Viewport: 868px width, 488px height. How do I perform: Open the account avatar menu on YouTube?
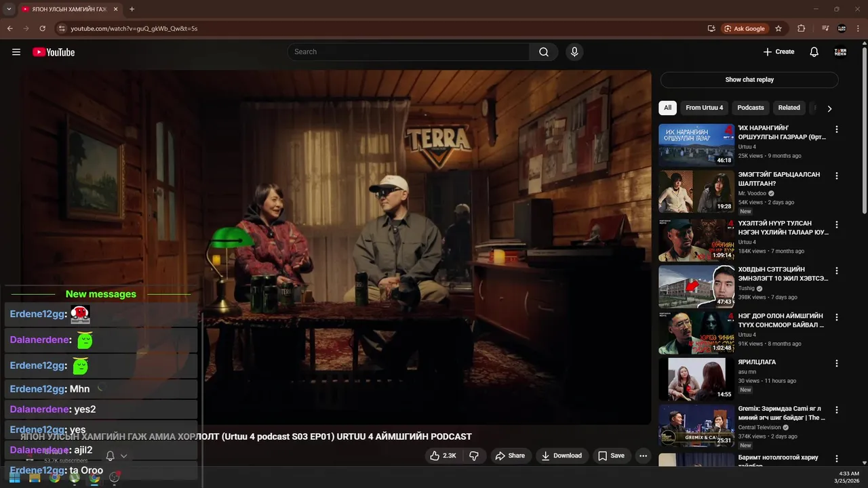[x=840, y=52]
